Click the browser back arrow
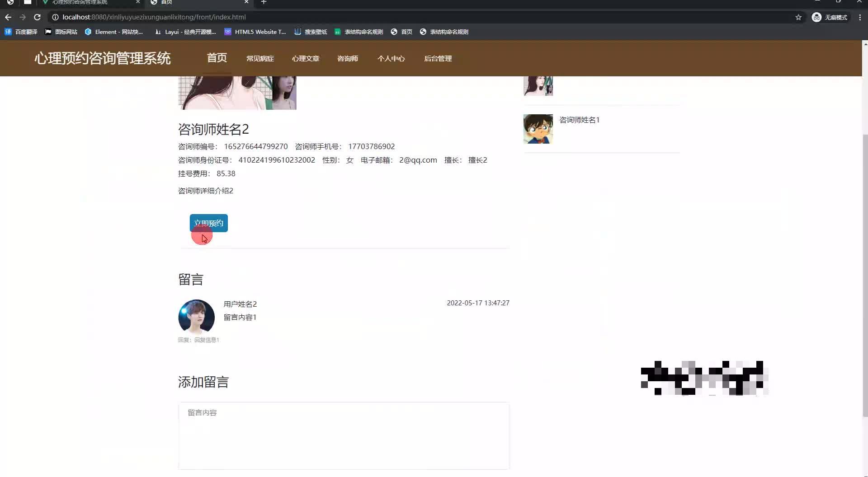 8,17
